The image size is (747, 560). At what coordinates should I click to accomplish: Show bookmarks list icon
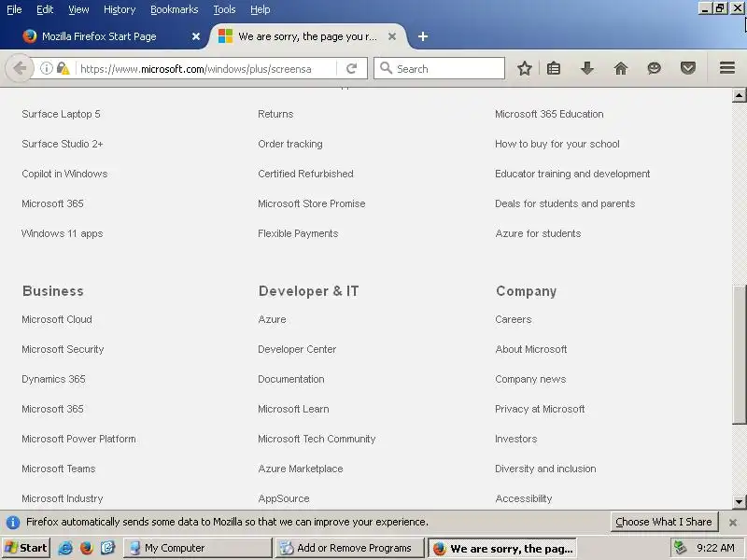(554, 68)
